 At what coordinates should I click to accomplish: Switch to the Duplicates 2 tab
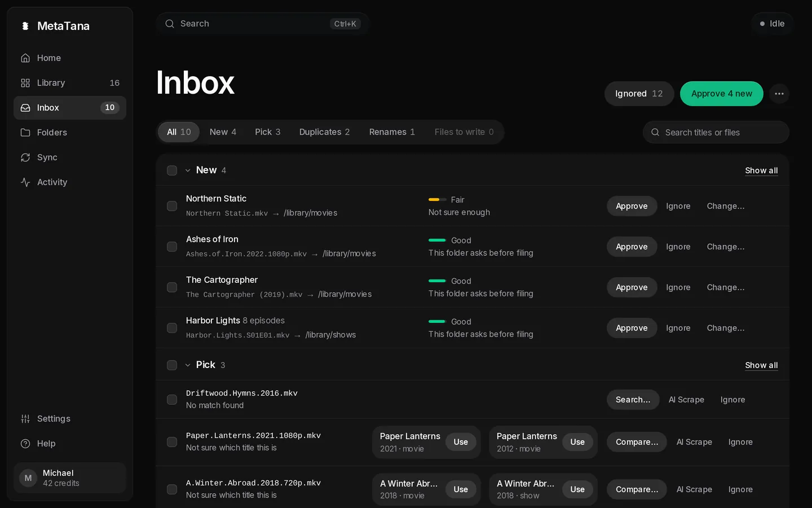[x=324, y=132]
